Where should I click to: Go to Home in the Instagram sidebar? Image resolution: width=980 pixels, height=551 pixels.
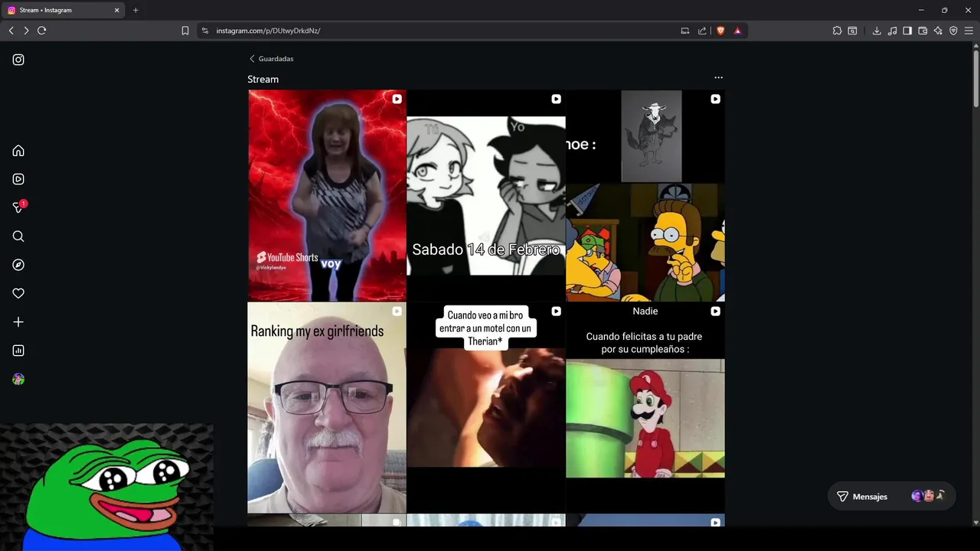[x=18, y=151]
